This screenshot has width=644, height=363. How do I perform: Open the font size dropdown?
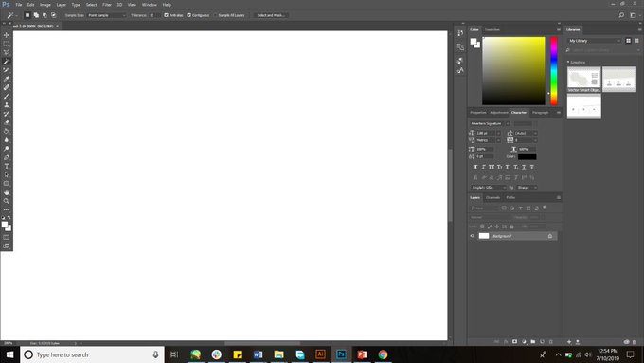coord(498,134)
